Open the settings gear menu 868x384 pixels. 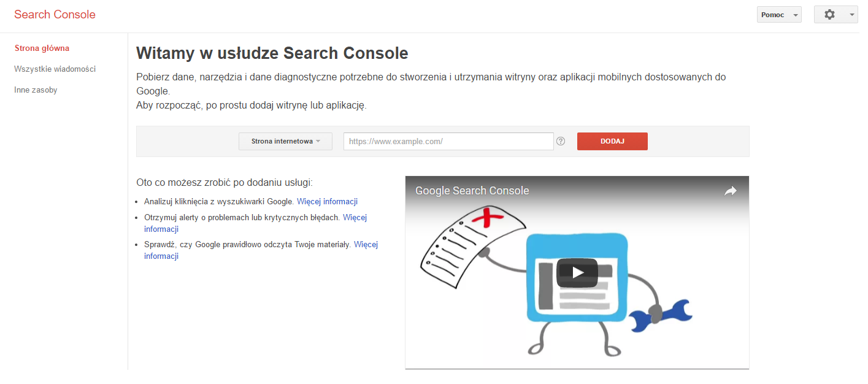(x=829, y=15)
